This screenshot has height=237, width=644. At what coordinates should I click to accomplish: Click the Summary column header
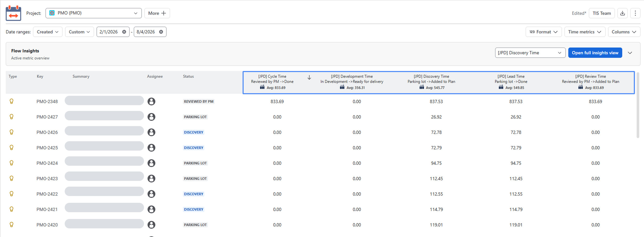tap(81, 76)
